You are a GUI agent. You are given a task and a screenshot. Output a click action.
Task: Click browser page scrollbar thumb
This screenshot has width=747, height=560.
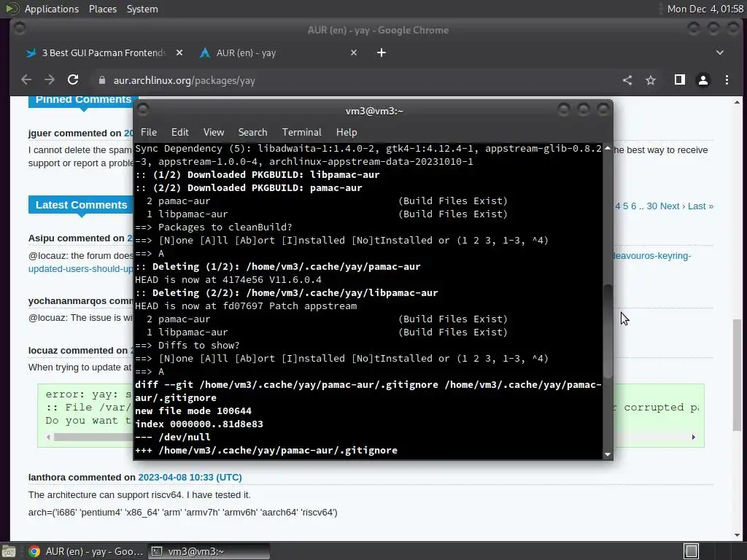click(737, 375)
